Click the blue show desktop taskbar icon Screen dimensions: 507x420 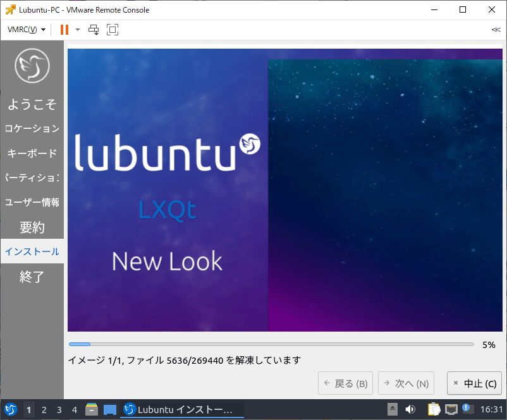click(110, 410)
